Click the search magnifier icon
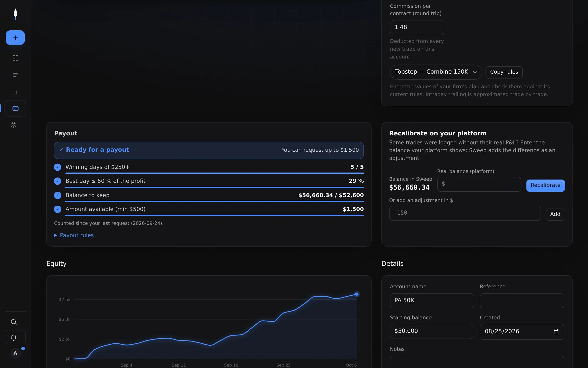588x368 pixels. (x=14, y=322)
